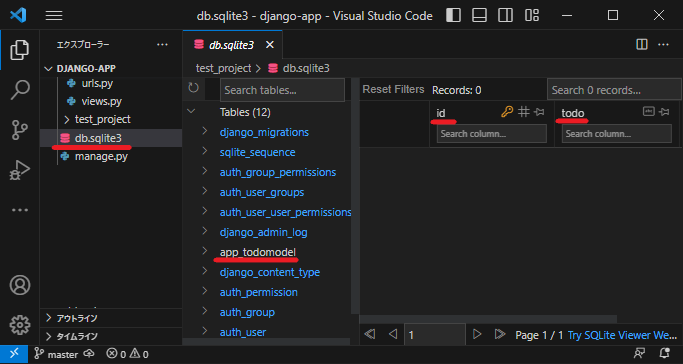This screenshot has width=683, height=364.
Task: Click the notifications bell in status bar
Action: tap(665, 354)
